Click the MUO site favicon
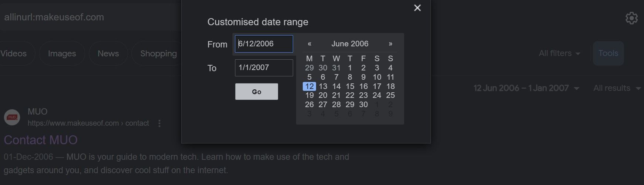Image resolution: width=644 pixels, height=185 pixels. pos(12,118)
